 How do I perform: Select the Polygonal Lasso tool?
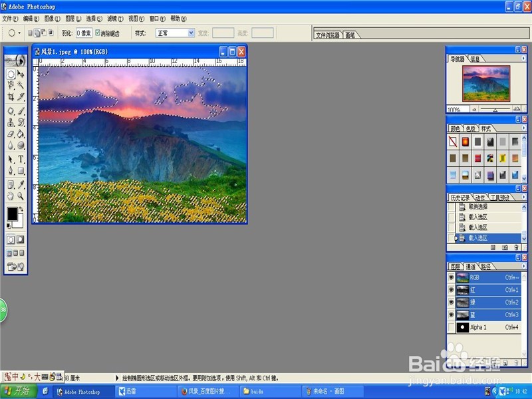(x=11, y=85)
